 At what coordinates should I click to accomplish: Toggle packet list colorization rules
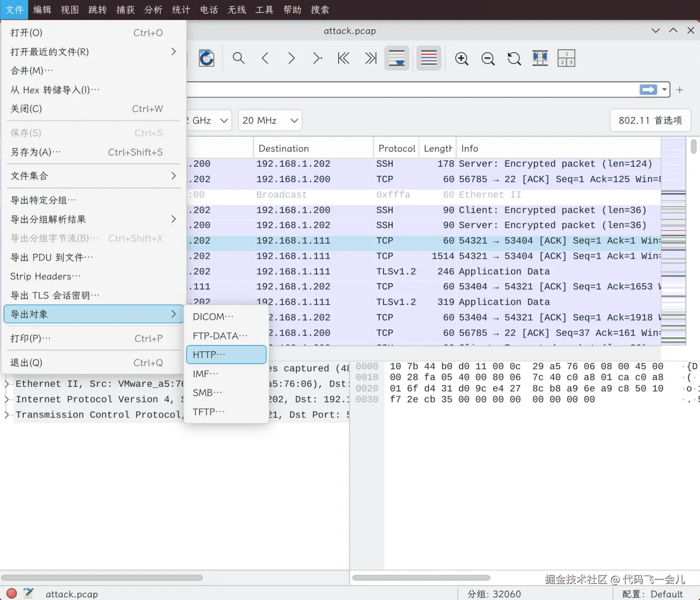429,58
